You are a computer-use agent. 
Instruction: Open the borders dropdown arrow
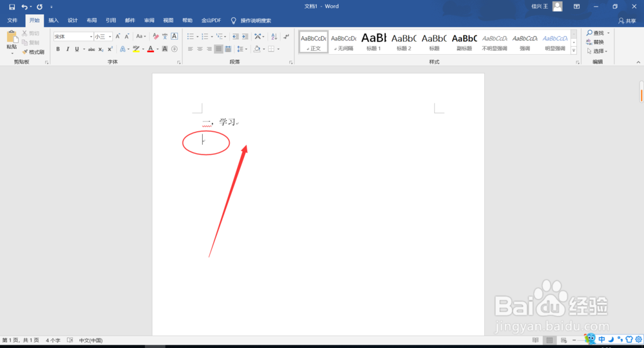pyautogui.click(x=278, y=50)
